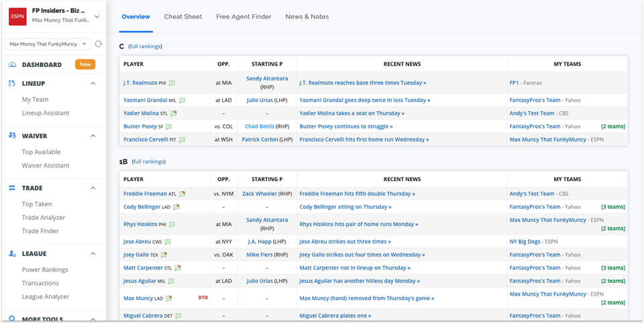This screenshot has width=644, height=323.
Task: Switch to the Overview tab
Action: (x=136, y=17)
